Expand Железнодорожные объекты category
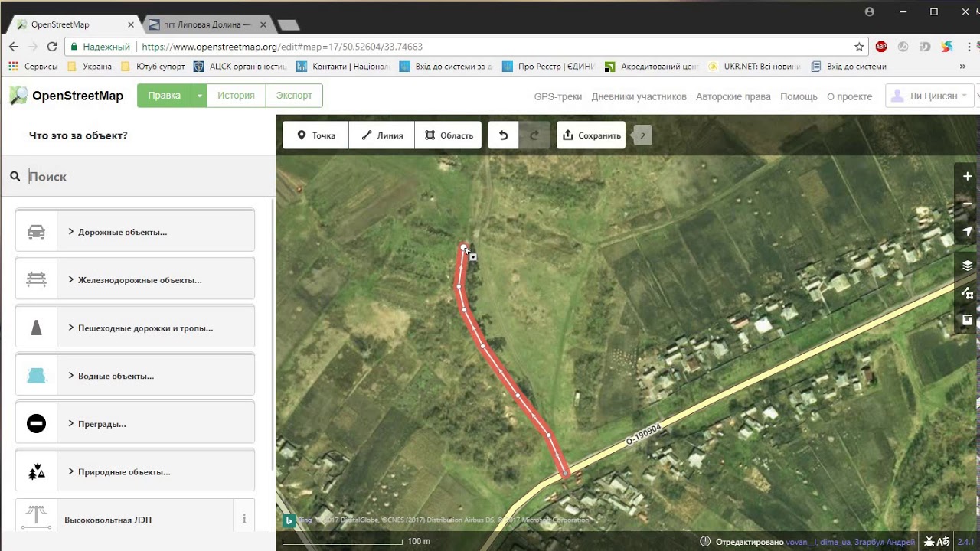Viewport: 980px width, 551px height. click(x=155, y=280)
